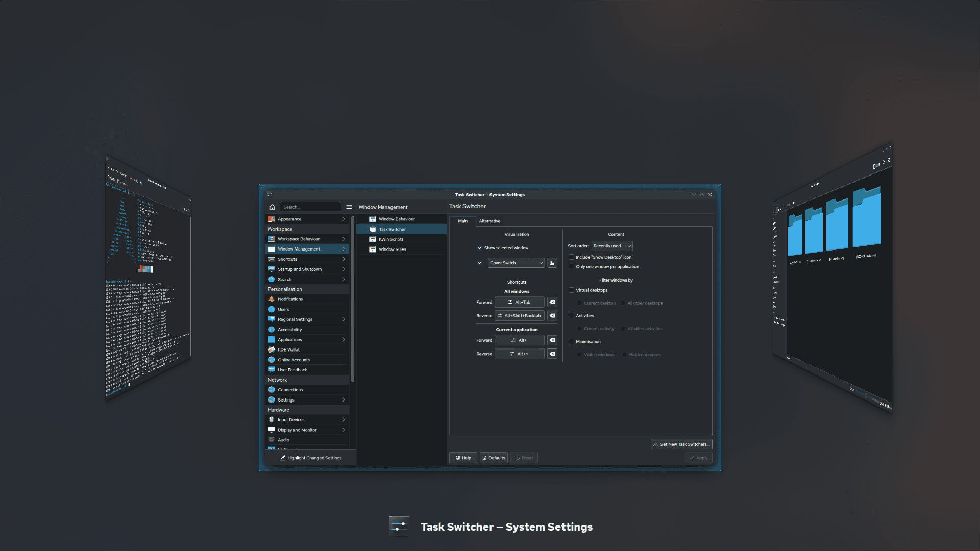Click the Notifications bell icon
The image size is (980, 551).
pos(272,299)
